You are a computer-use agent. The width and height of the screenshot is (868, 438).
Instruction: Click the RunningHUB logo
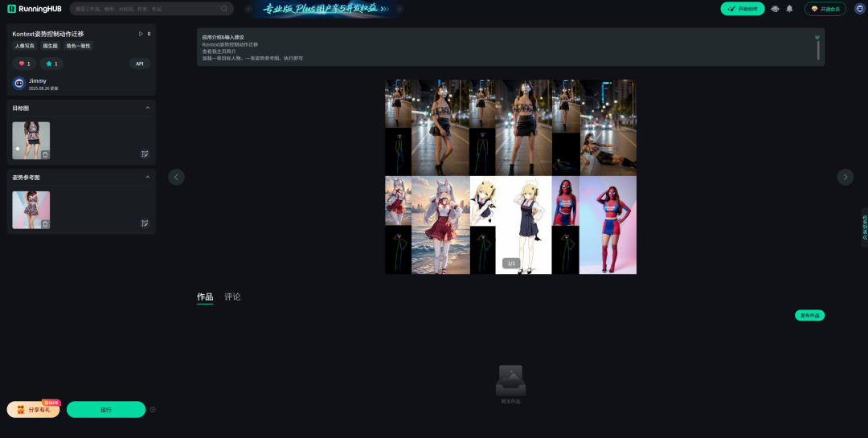pyautogui.click(x=34, y=9)
